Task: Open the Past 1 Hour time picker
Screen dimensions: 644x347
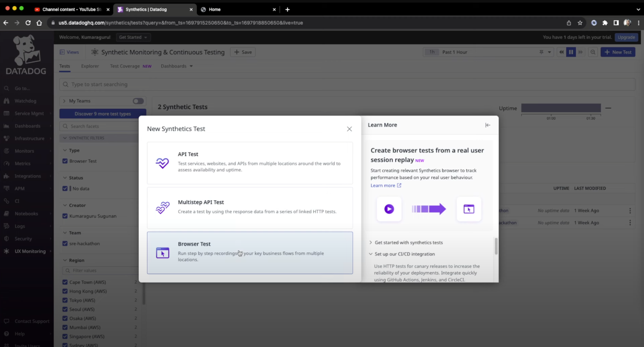Action: pos(488,52)
